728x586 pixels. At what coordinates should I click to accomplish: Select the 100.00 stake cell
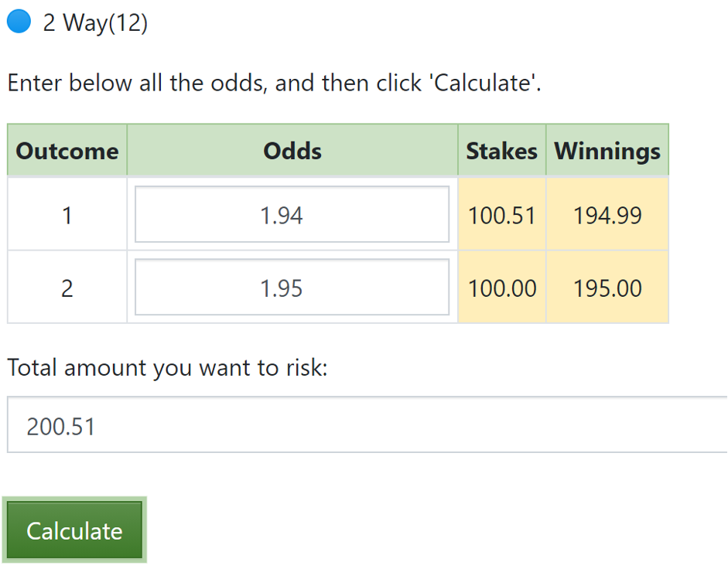(501, 288)
